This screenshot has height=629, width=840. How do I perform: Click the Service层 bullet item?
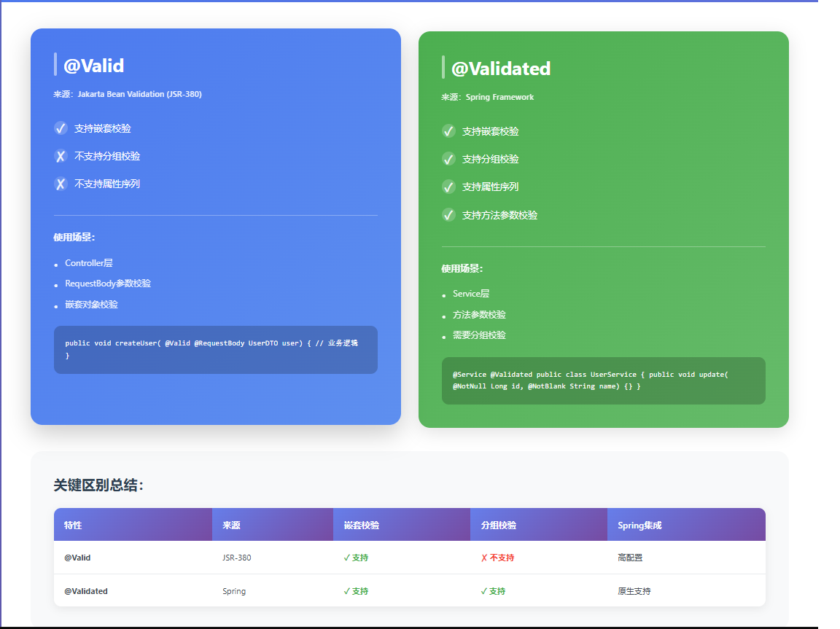[x=471, y=293]
